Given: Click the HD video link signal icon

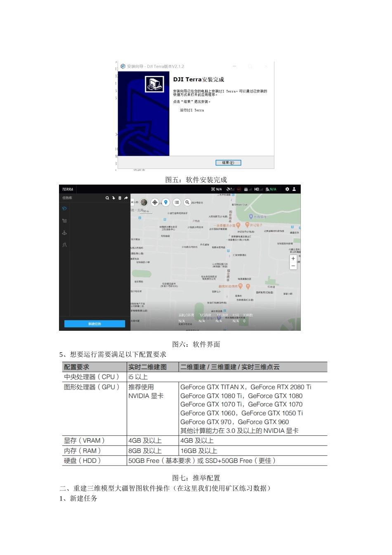Looking at the screenshot, I should pos(258,189).
